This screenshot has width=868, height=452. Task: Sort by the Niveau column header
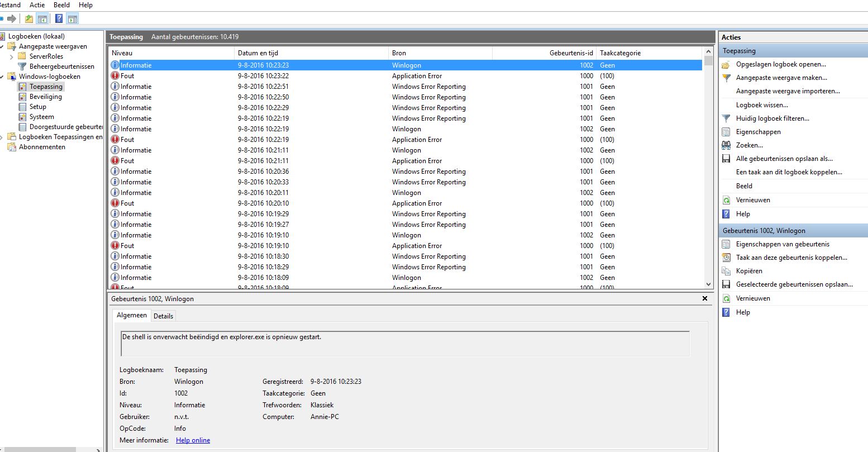tap(171, 53)
